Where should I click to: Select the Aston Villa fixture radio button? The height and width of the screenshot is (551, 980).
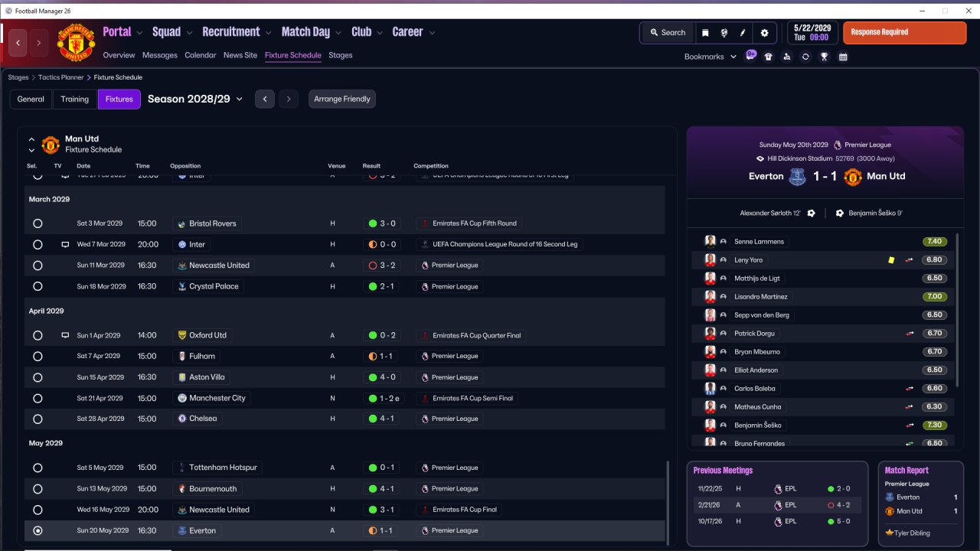[x=38, y=377]
